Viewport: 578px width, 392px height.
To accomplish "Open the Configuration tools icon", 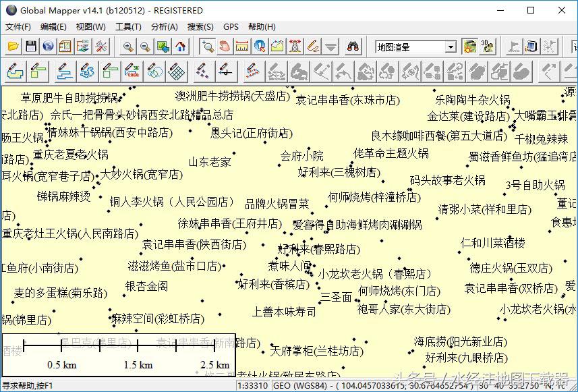I will pyautogui.click(x=100, y=47).
